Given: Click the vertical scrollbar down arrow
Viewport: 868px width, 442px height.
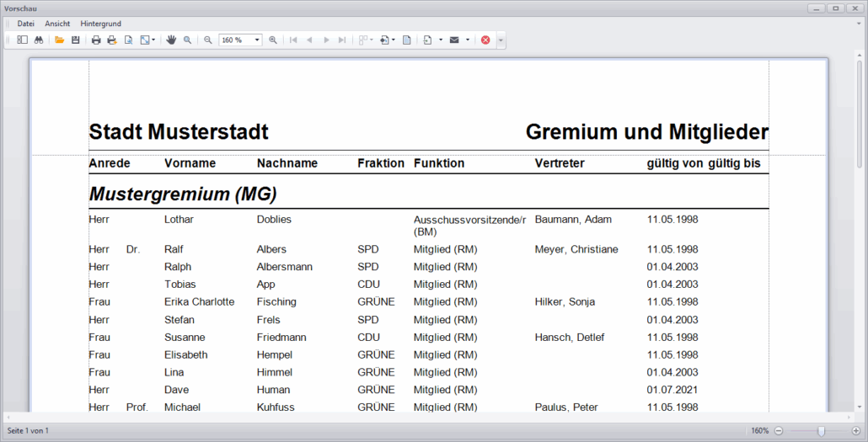Looking at the screenshot, I should pyautogui.click(x=860, y=406).
